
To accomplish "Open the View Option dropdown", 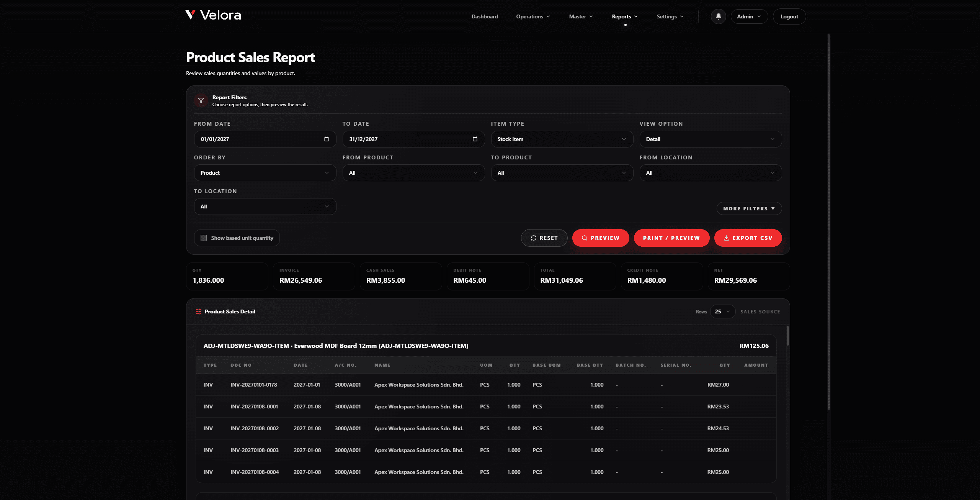I will [710, 139].
